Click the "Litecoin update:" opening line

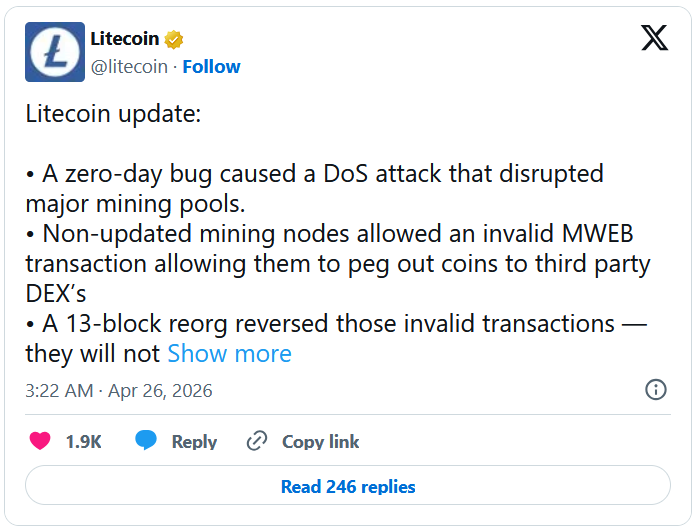click(x=113, y=114)
